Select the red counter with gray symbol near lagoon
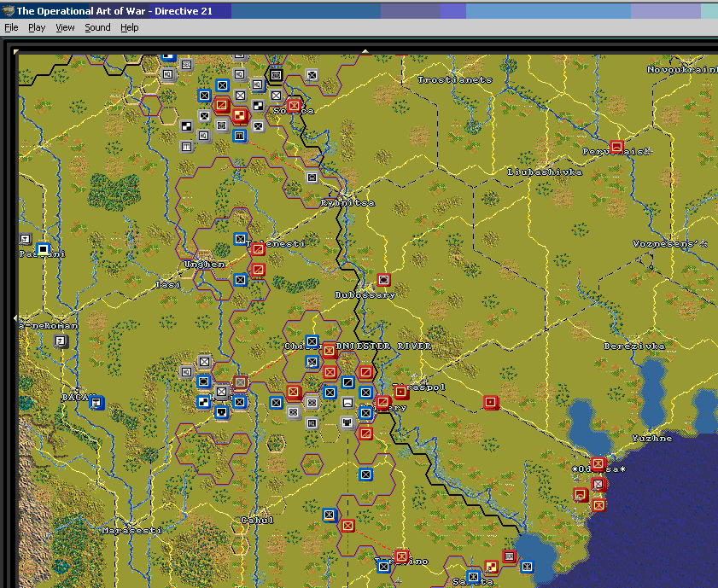Image resolution: width=718 pixels, height=588 pixels. [x=509, y=556]
